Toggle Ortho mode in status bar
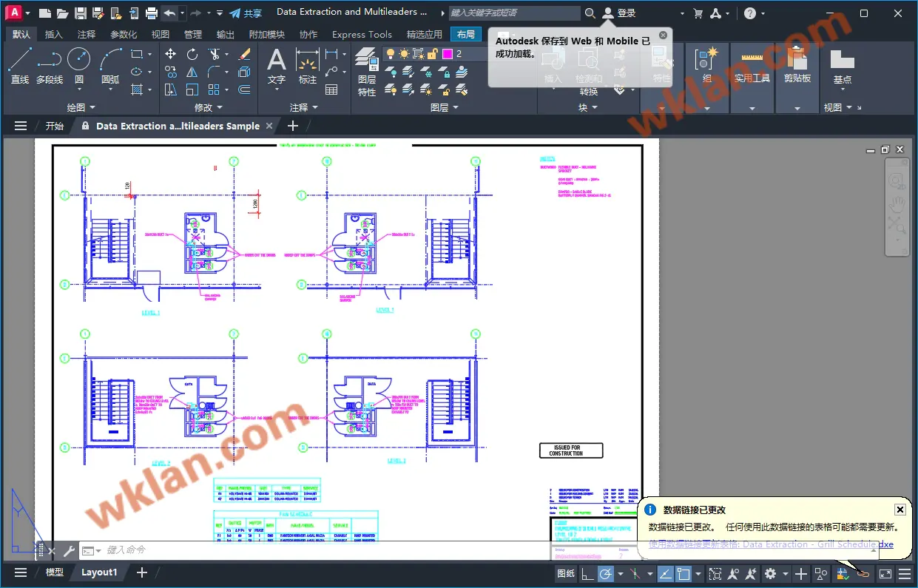Viewport: 918px width, 588px height. [x=587, y=573]
